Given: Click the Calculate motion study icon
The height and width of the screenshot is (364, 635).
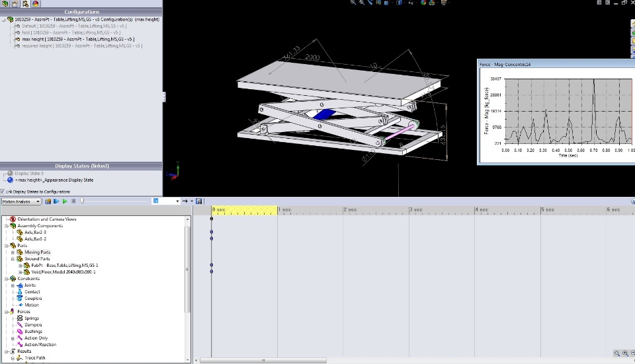Looking at the screenshot, I should point(48,201).
